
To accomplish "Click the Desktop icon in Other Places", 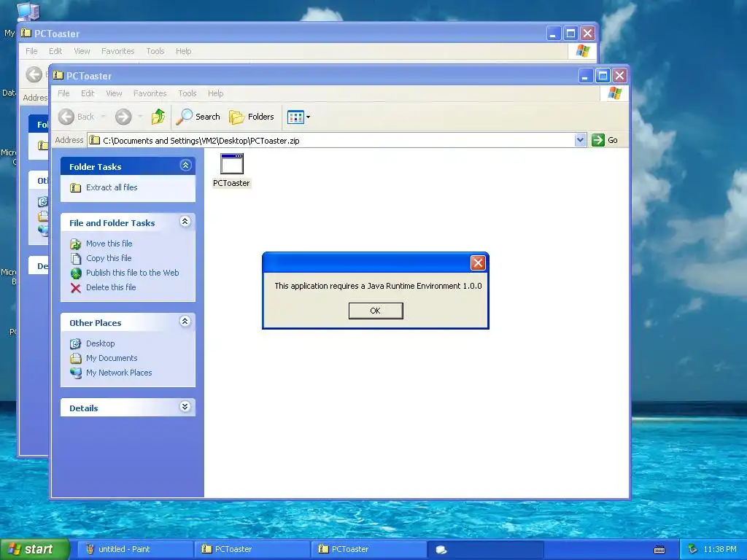I will [x=76, y=344].
